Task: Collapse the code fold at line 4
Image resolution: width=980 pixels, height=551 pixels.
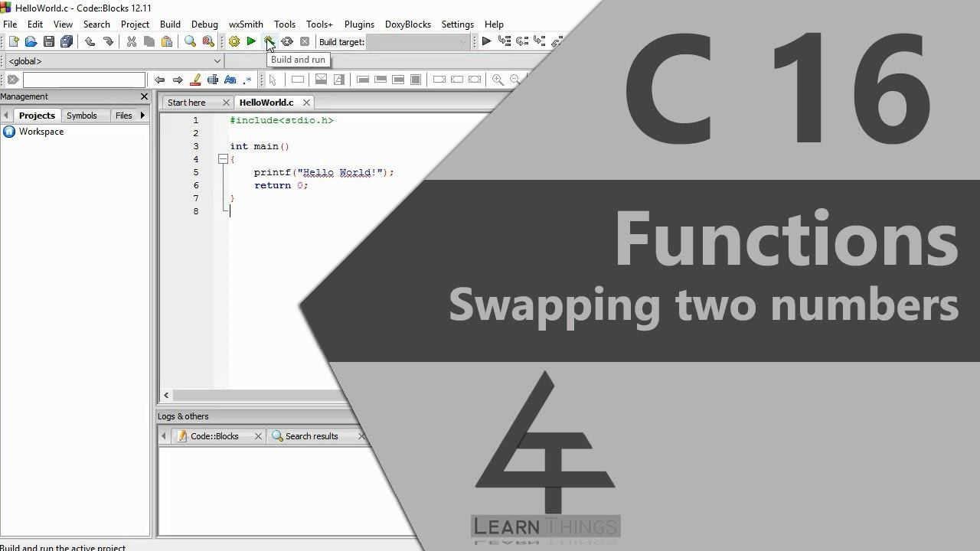Action: (223, 159)
